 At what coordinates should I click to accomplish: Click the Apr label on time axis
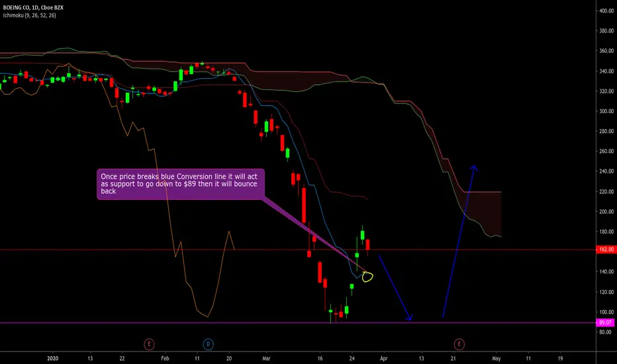point(384,359)
